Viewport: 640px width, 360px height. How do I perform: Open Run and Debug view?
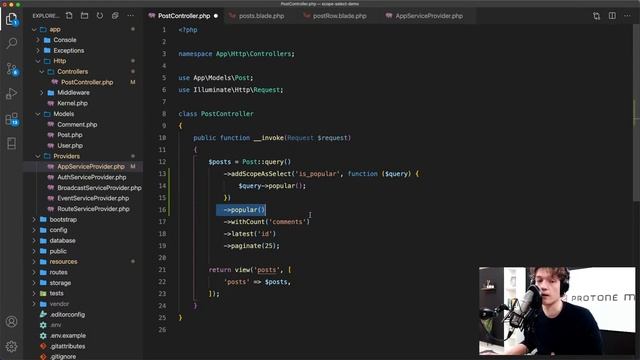tap(11, 94)
